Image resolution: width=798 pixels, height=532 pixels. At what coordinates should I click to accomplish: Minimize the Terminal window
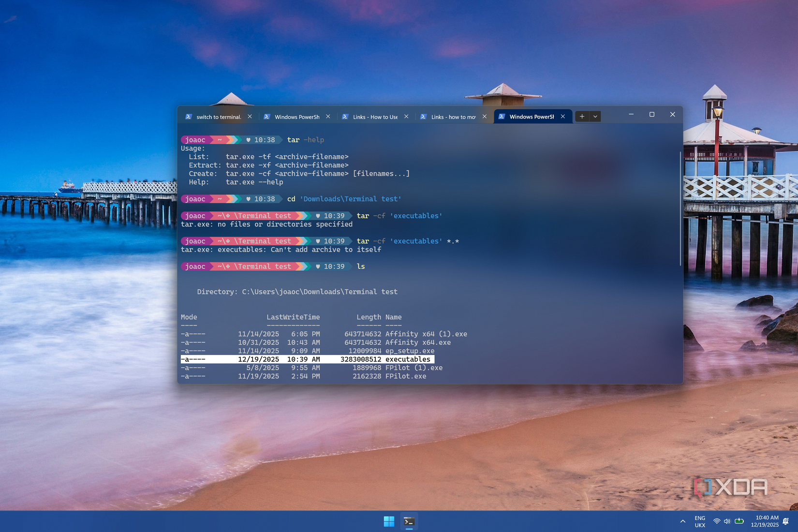631,115
